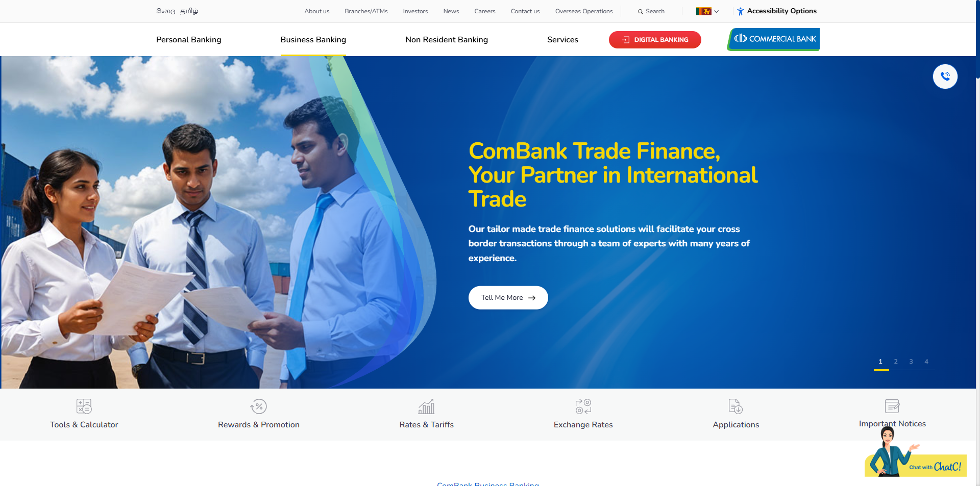The width and height of the screenshot is (980, 486).
Task: Open the Personal Banking menu
Action: click(189, 39)
